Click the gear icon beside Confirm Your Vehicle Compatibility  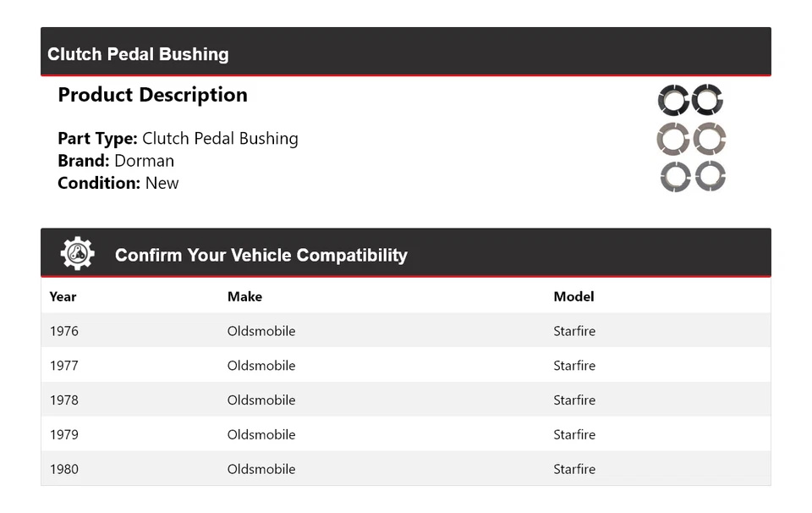77,254
